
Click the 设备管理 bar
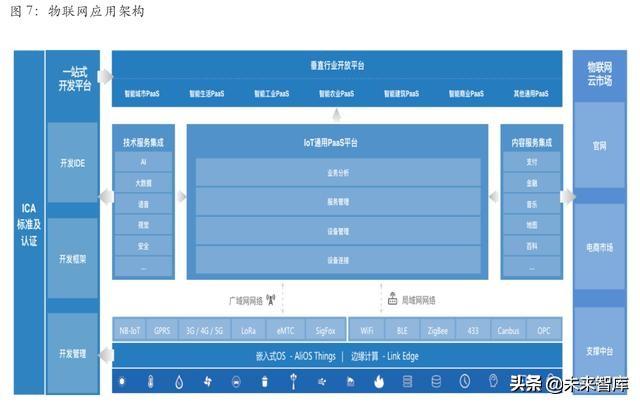pyautogui.click(x=337, y=231)
